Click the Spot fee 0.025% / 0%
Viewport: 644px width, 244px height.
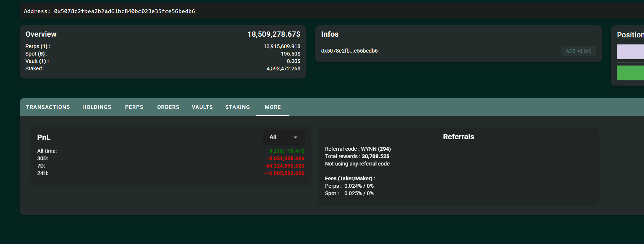click(x=359, y=193)
